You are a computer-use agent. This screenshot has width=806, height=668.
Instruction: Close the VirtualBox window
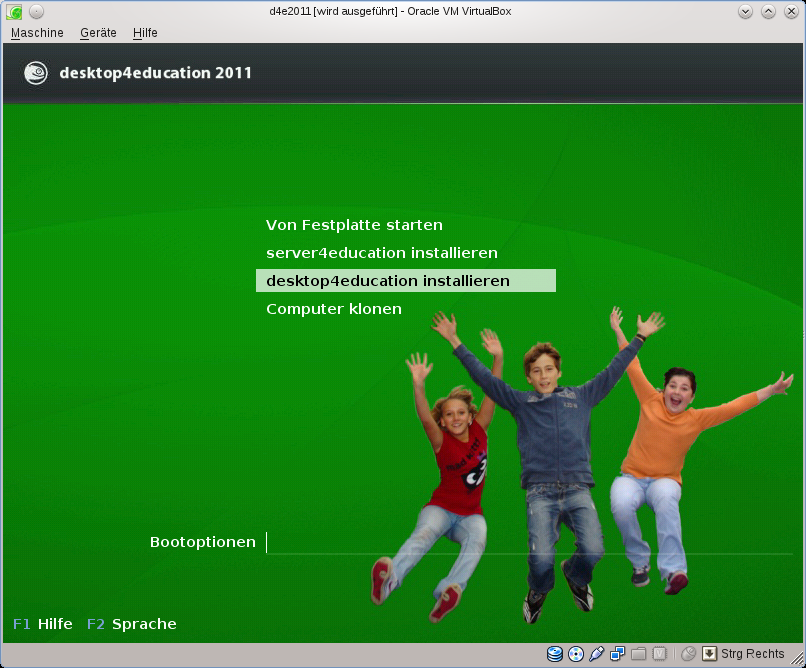tap(792, 11)
